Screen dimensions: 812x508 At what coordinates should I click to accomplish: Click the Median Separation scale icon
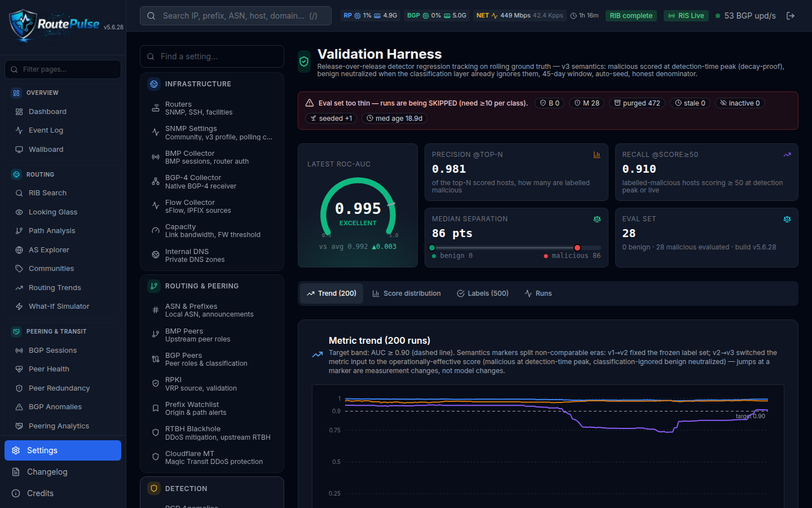597,219
